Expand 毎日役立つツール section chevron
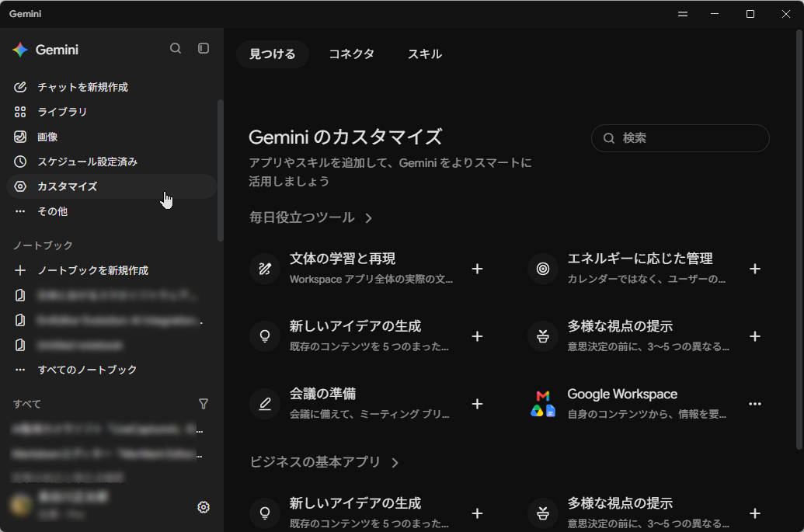Screen dimensions: 804x532 (369, 218)
